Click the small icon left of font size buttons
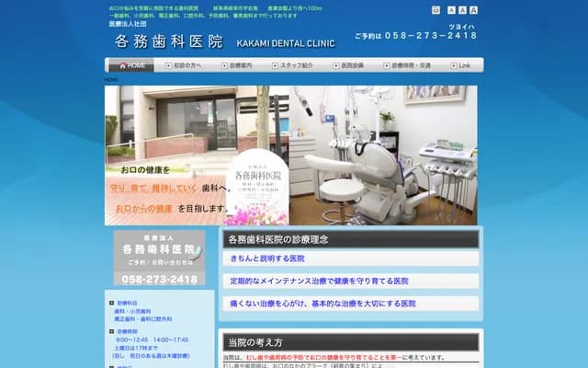The height and width of the screenshot is (368, 588). click(435, 10)
